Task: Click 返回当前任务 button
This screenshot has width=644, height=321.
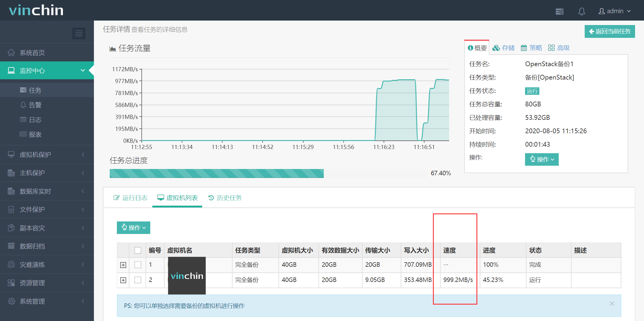Action: (609, 32)
